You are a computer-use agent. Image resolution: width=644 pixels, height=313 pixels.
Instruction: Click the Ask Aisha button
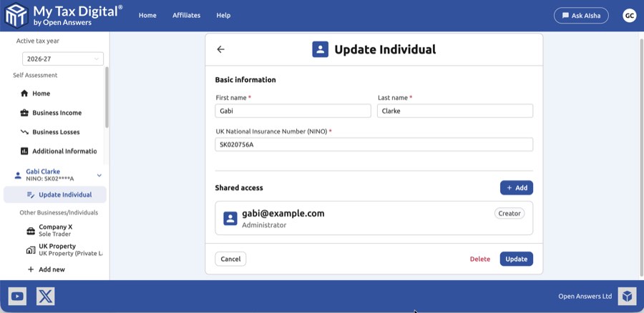(581, 16)
